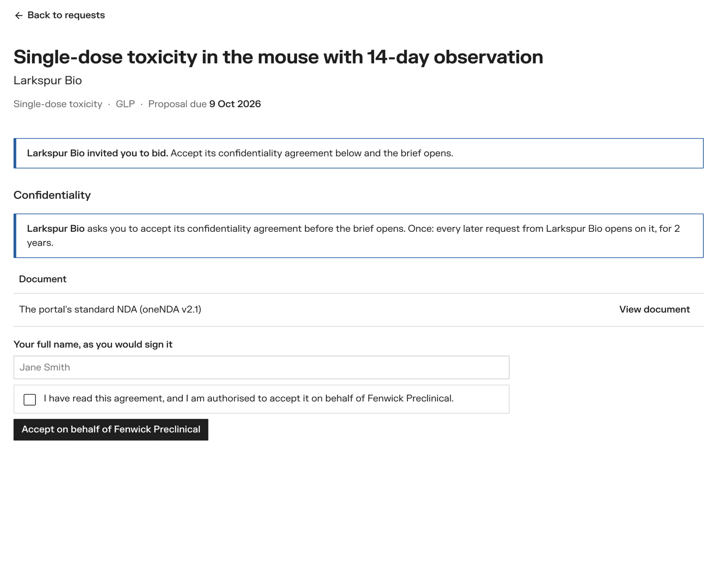Click the 'Larkspur Bio invited you to bid.' banner
The height and width of the screenshot is (582, 728).
tap(359, 153)
